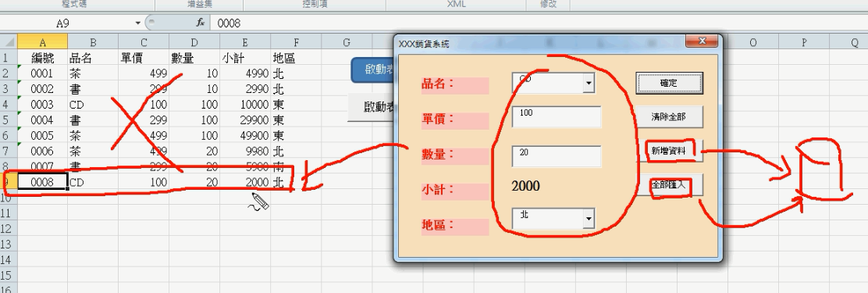Click cell A9 containing 0008
Viewport: 868px width, 293px height.
[43, 182]
